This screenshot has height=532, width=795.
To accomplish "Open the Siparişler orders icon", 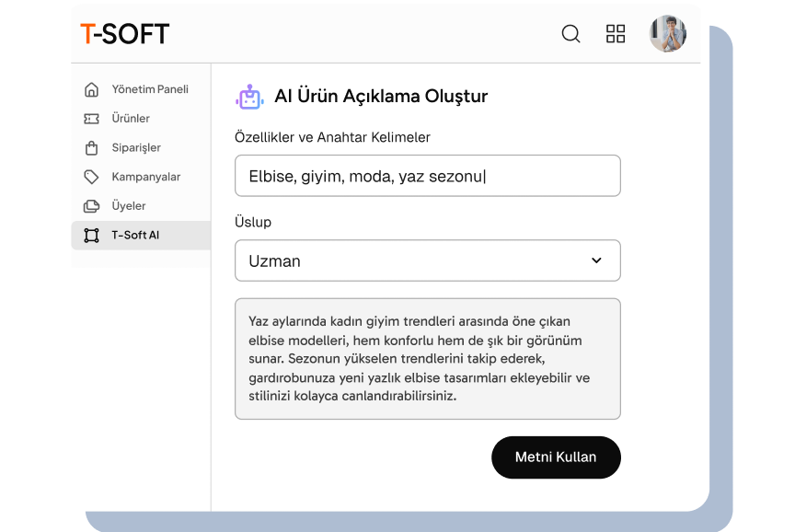I will coord(93,147).
